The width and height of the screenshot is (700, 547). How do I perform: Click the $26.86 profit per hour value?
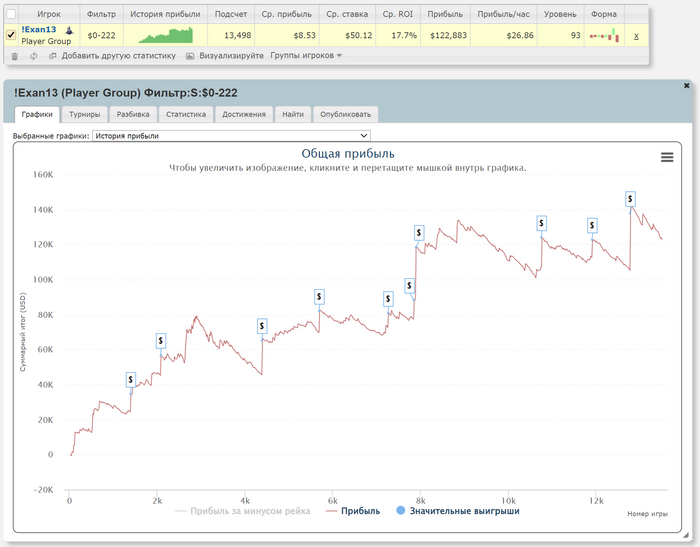click(x=520, y=36)
